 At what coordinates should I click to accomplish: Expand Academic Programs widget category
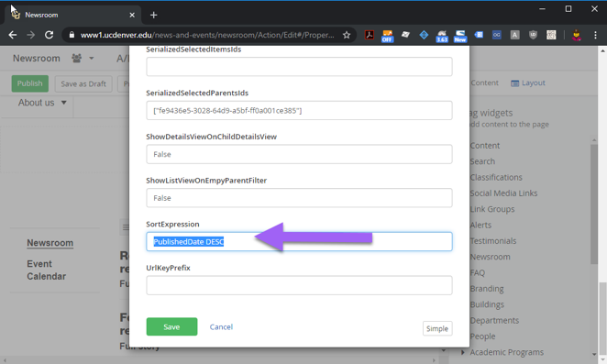click(463, 352)
